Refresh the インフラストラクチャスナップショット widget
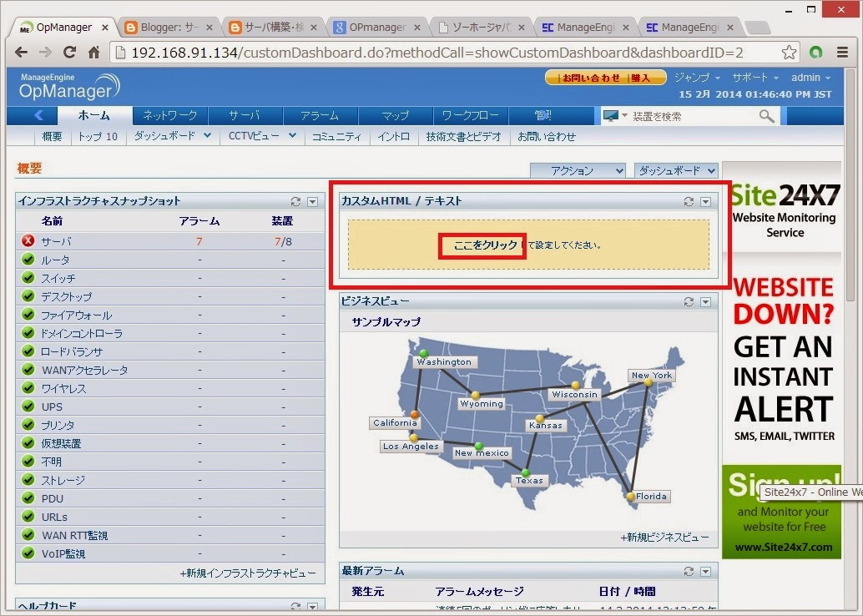This screenshot has height=616, width=863. click(x=295, y=201)
